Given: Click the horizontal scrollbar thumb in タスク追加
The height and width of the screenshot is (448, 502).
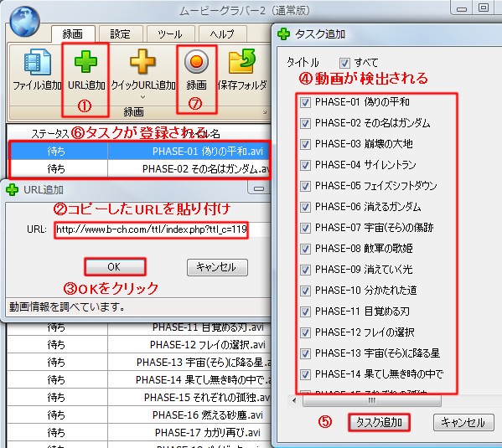Looking at the screenshot, I should click(372, 400).
